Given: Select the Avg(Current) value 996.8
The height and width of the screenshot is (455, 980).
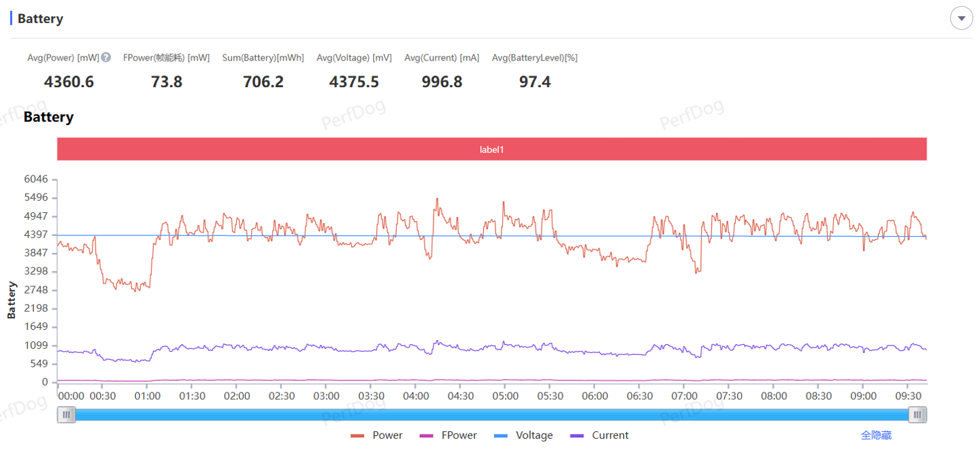Looking at the screenshot, I should point(442,82).
